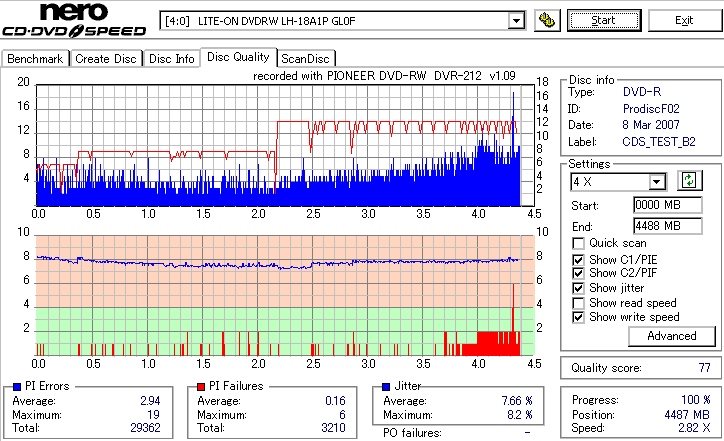The height and width of the screenshot is (441, 724).
Task: Go to the Disc Info tab
Action: 171,59
